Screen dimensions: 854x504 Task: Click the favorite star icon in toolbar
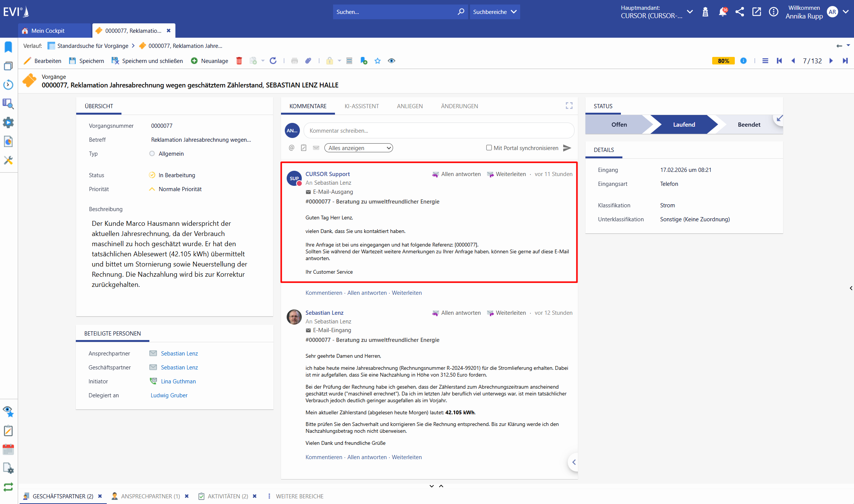(378, 61)
